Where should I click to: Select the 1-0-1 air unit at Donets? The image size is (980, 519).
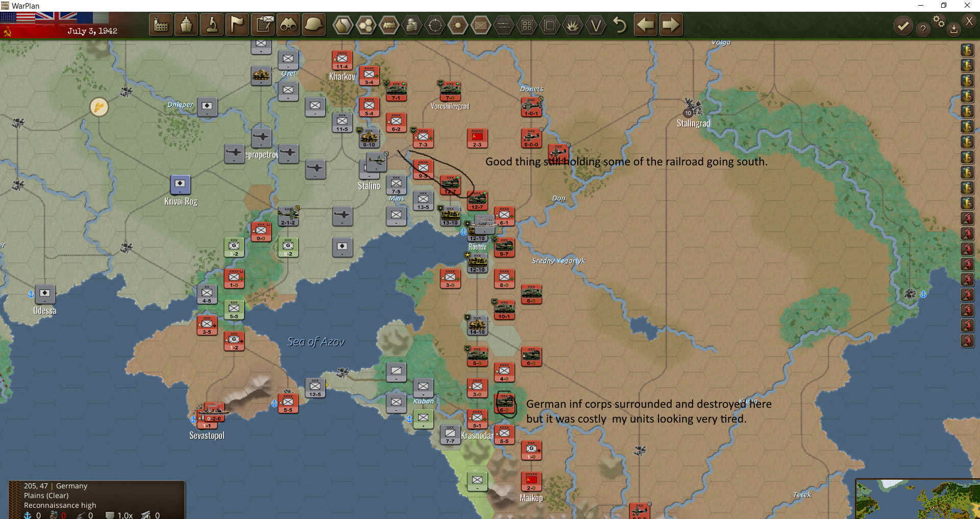[x=531, y=107]
